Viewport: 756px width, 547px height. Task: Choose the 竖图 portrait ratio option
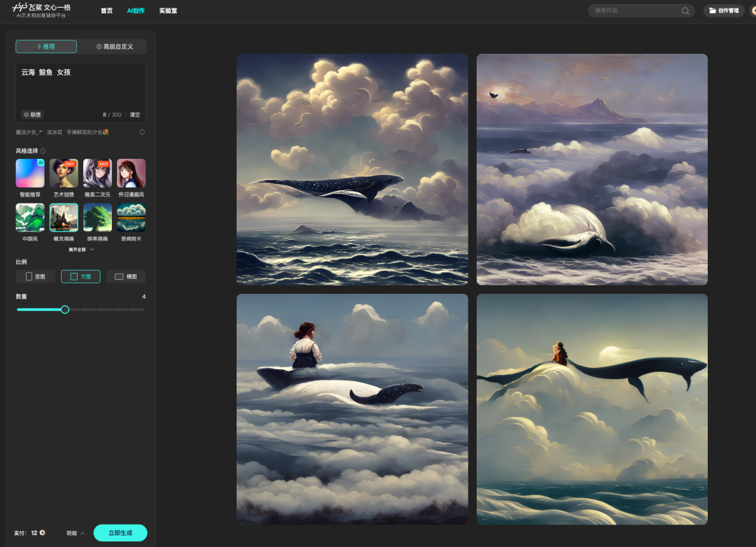click(36, 276)
